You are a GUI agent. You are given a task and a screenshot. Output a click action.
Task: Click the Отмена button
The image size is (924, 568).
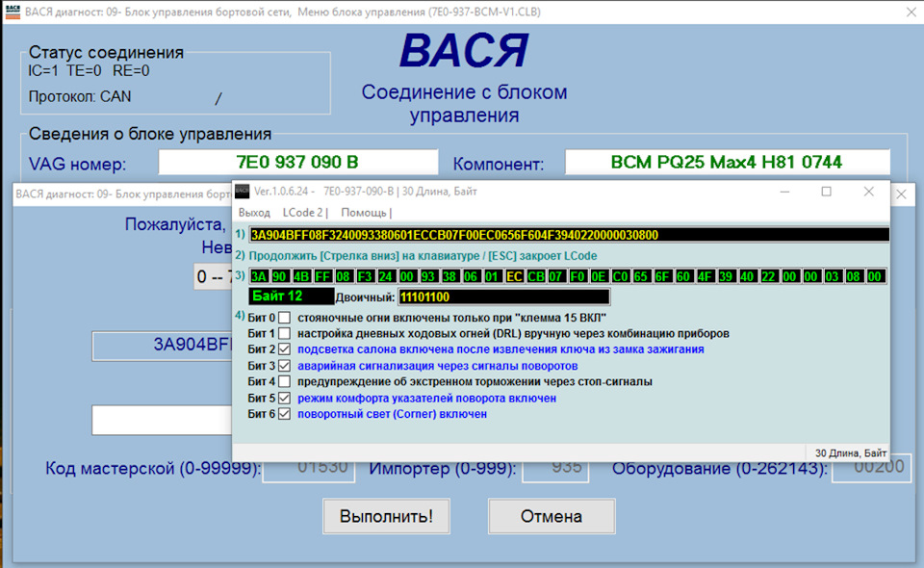point(552,516)
